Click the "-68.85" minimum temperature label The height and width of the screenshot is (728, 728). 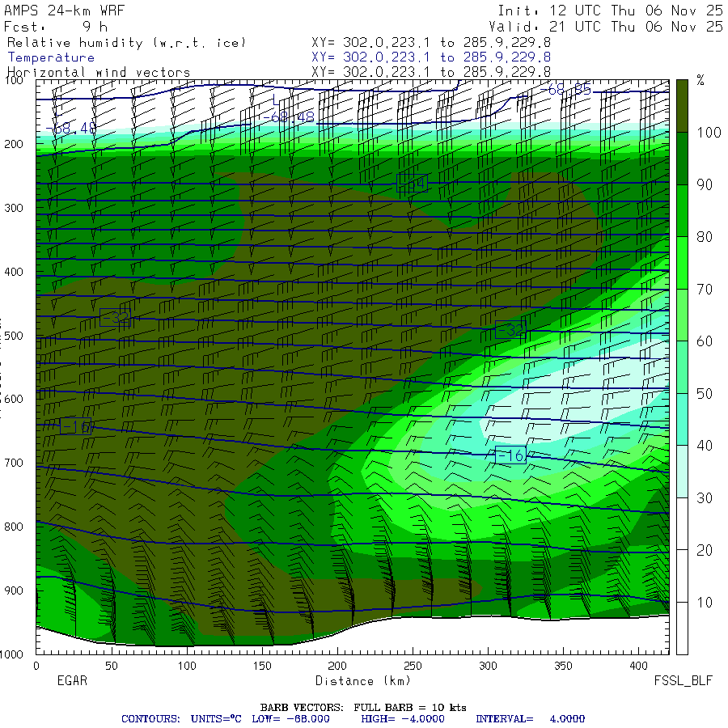click(566, 90)
